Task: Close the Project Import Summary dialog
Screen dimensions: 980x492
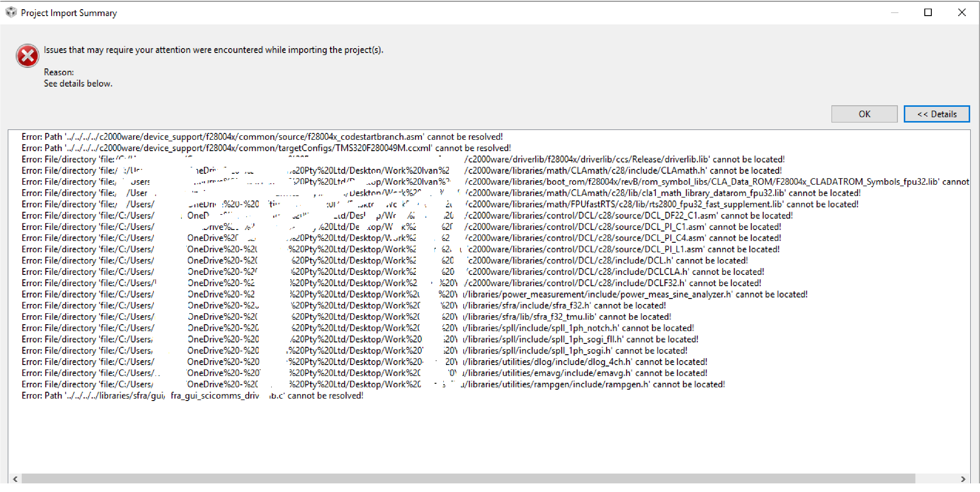Action: (x=962, y=12)
